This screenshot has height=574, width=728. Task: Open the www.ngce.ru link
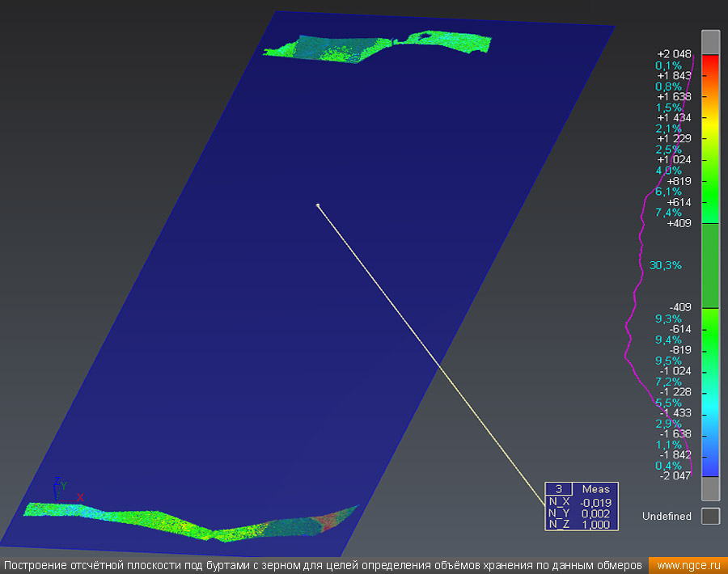click(x=687, y=564)
